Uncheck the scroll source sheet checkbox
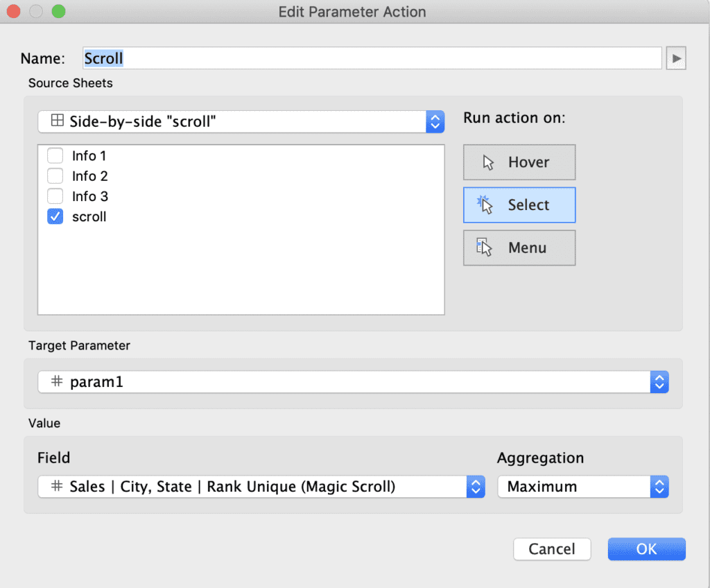Screen dimensions: 710x588 click(55, 216)
